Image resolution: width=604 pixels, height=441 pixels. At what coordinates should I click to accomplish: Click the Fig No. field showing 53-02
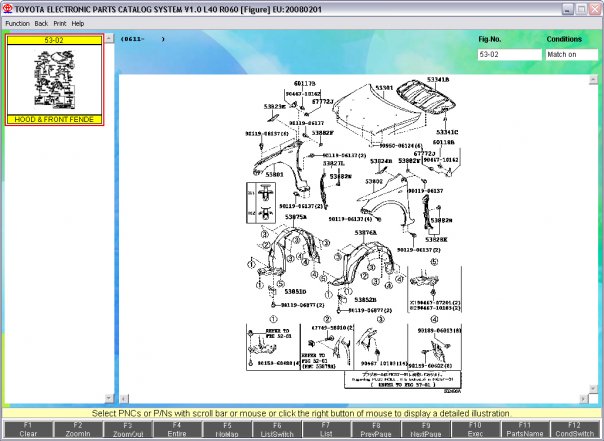pos(509,55)
